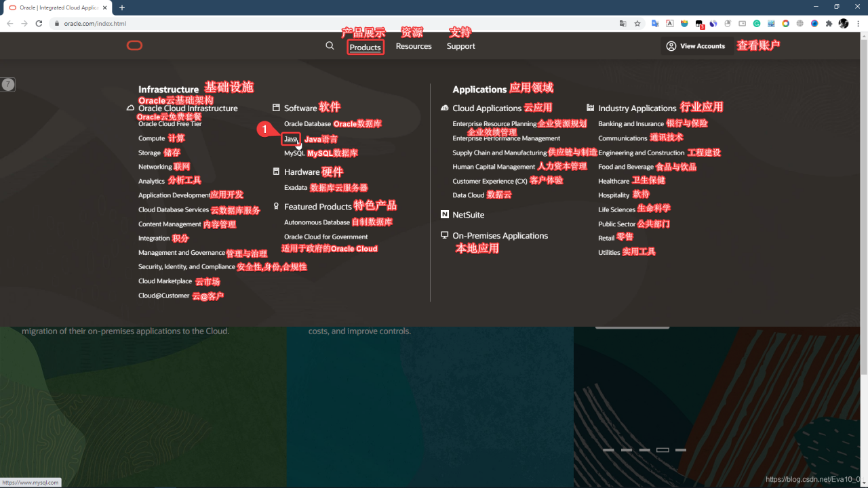This screenshot has height=488, width=868.
Task: Open On-Premises Applications link
Action: coord(500,236)
